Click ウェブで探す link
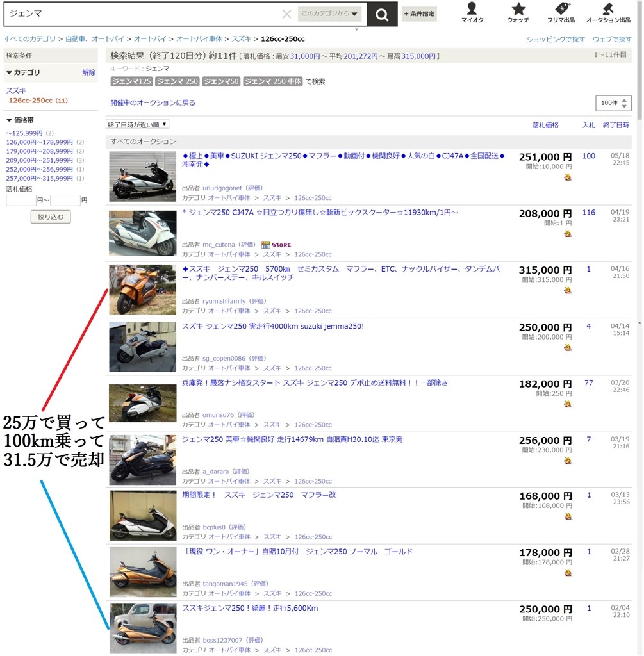Screen dimensions: 644x656 (x=612, y=39)
